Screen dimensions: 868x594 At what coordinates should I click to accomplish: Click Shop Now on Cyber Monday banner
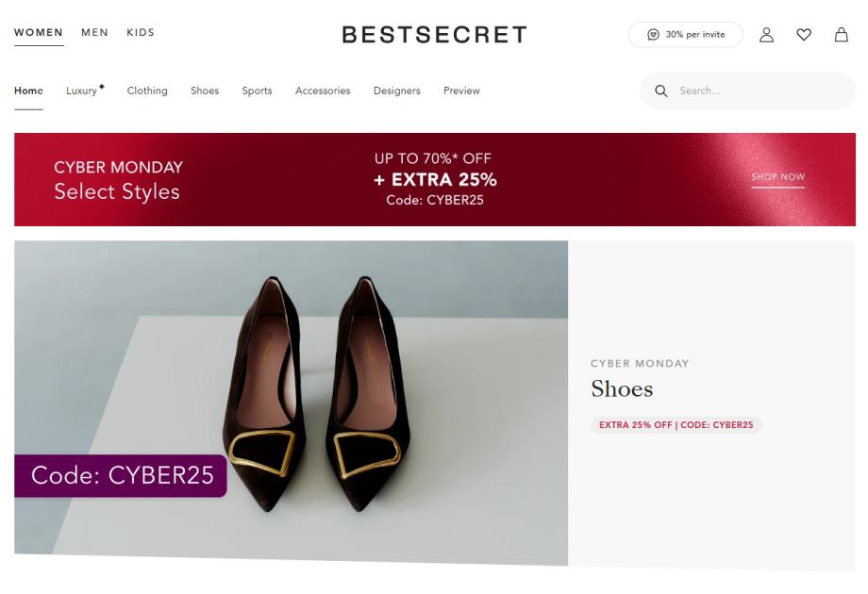tap(777, 177)
